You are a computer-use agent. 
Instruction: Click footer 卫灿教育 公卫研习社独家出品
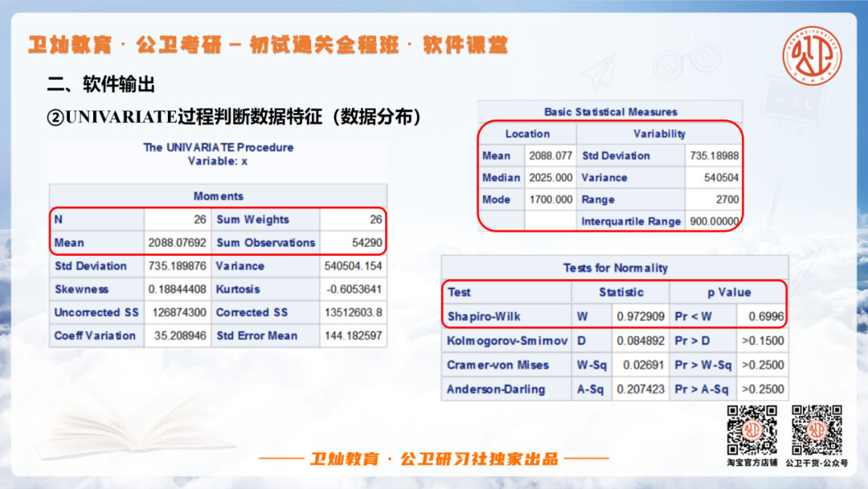[434, 459]
